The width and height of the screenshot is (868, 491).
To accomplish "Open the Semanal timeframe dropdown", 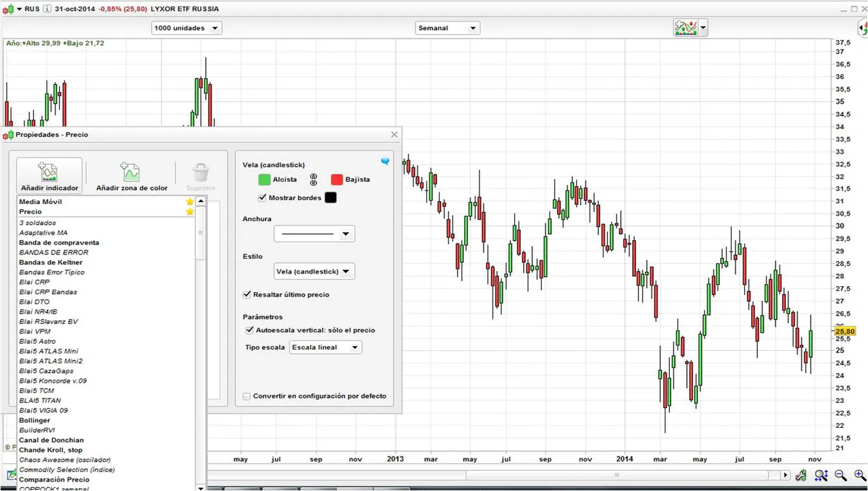I will pyautogui.click(x=447, y=28).
